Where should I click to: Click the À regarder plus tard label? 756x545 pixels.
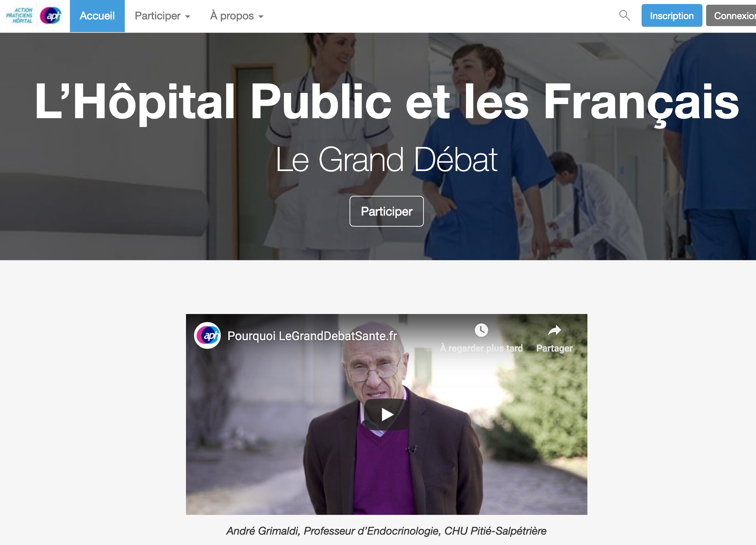481,348
